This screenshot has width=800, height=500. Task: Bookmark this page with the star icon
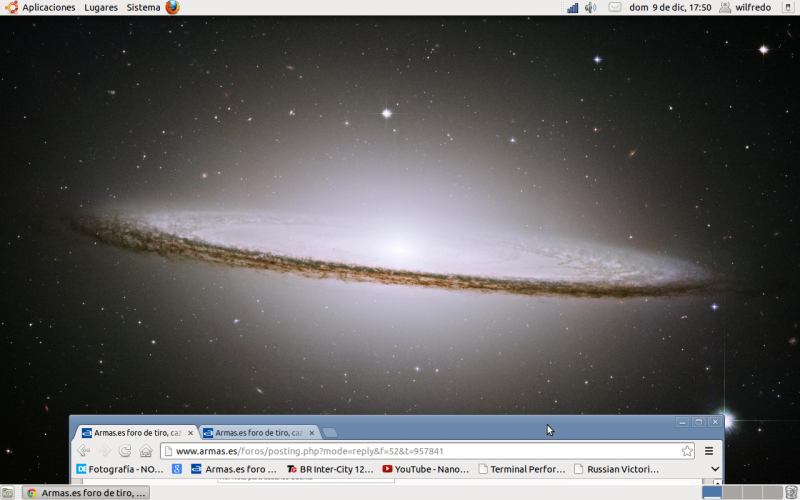pyautogui.click(x=687, y=451)
